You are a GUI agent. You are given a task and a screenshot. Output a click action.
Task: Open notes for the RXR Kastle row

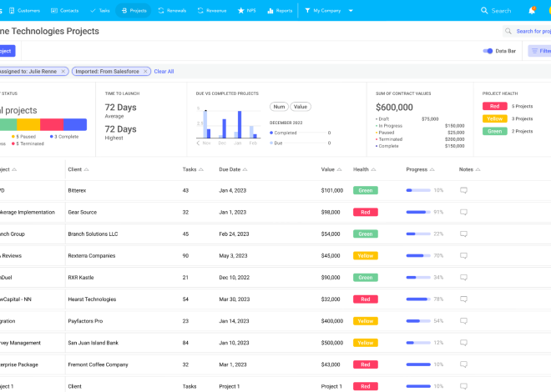click(x=464, y=277)
